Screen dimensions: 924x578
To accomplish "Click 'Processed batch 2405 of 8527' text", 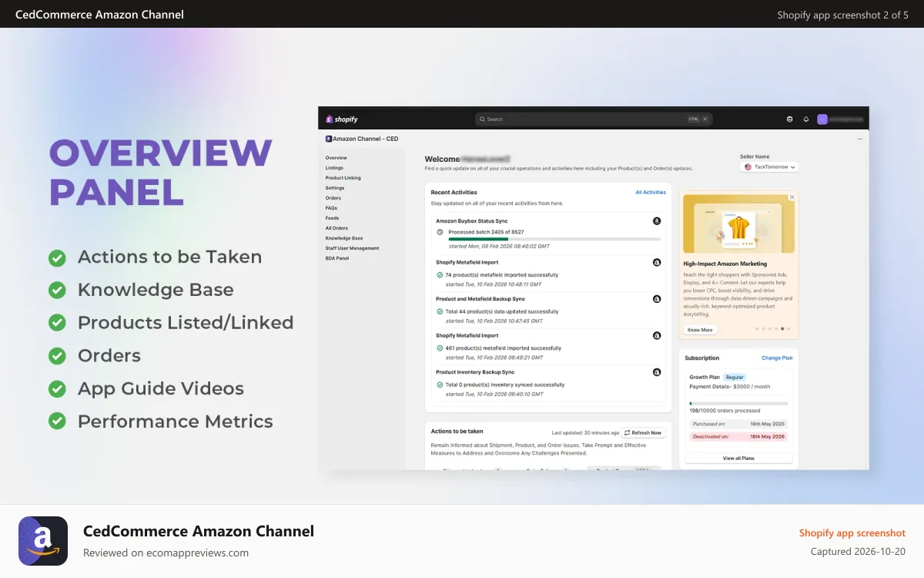I will point(486,232).
